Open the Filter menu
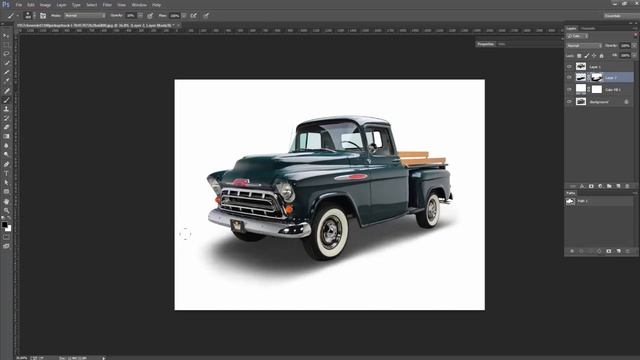Viewport: 640px width, 360px height. (107, 5)
